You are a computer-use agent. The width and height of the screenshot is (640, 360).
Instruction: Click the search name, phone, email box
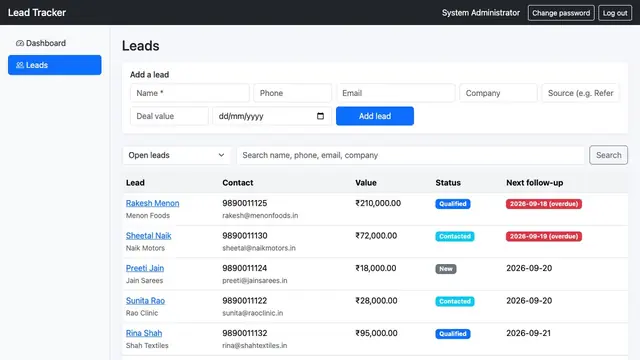pos(410,155)
